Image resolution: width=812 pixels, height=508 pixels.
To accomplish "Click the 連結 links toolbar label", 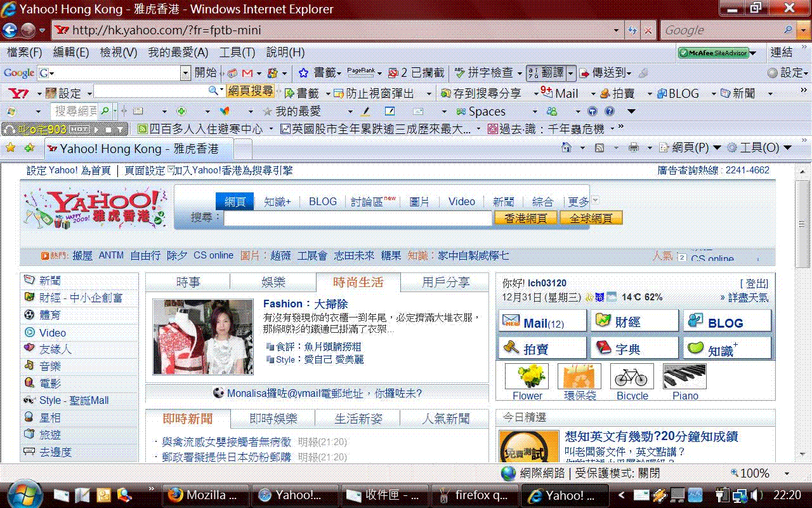I will [782, 53].
